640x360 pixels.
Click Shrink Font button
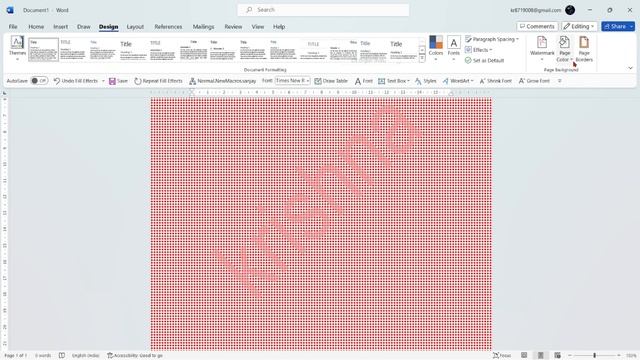point(496,81)
